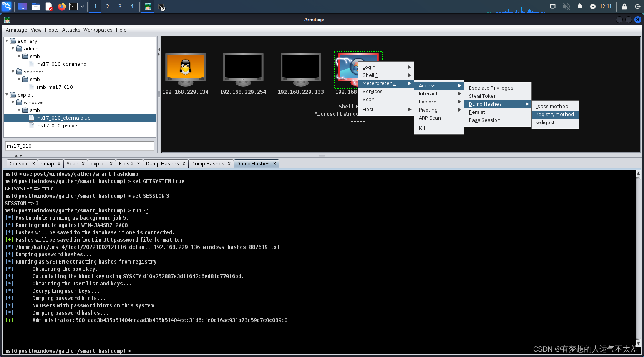
Task: Open the Kali applications menu icon
Action: click(x=7, y=7)
